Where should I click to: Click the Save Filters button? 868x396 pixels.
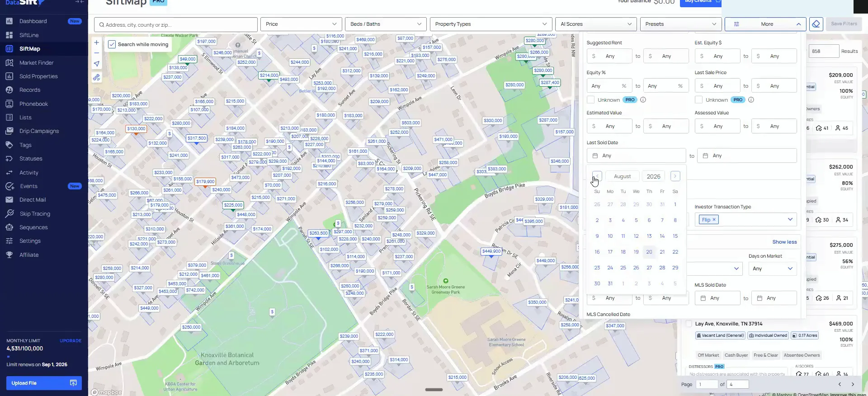point(844,24)
